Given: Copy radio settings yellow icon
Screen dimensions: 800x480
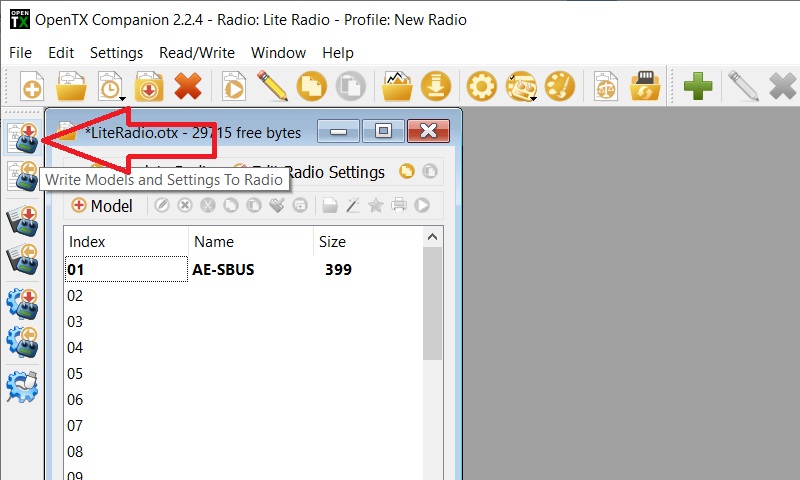Looking at the screenshot, I should (407, 171).
